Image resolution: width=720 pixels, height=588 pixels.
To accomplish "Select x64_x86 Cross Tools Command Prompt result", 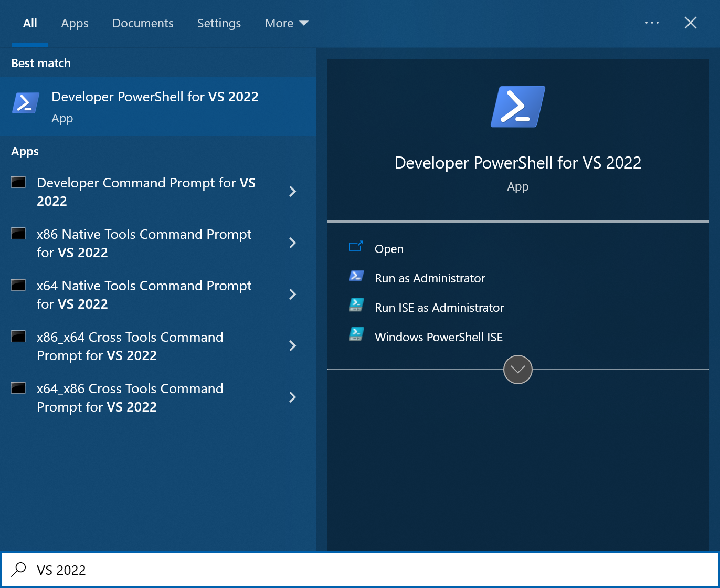I will [x=158, y=397].
